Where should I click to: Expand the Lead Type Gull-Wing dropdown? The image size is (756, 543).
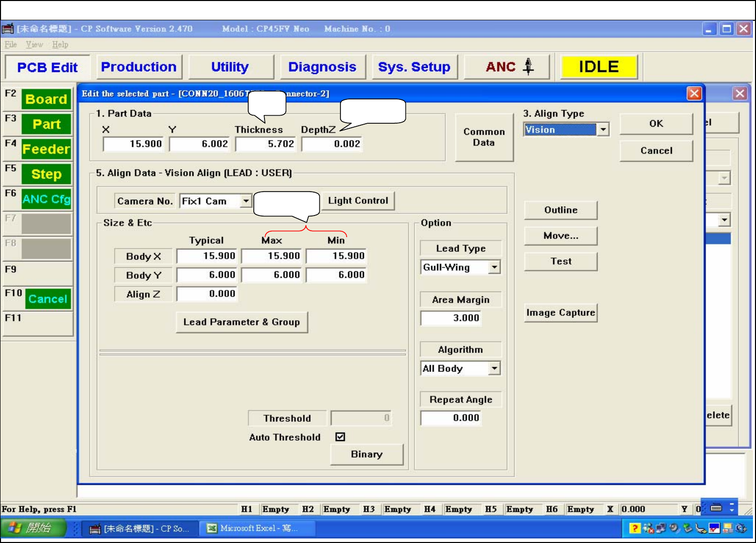coord(495,267)
